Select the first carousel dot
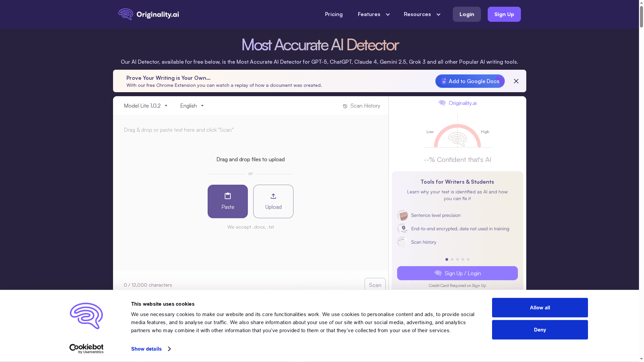644x362 pixels. pos(447,259)
